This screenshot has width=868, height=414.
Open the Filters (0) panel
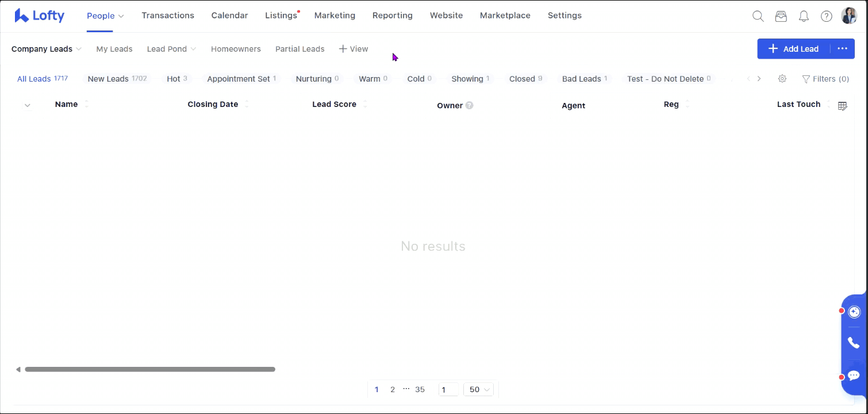pos(825,79)
